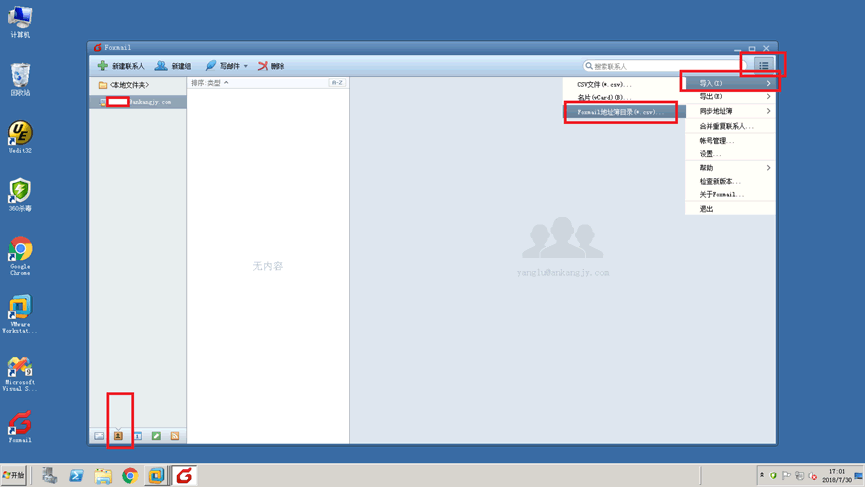Click the 删除 (delete) toolbar button
865x487 pixels.
(x=271, y=66)
